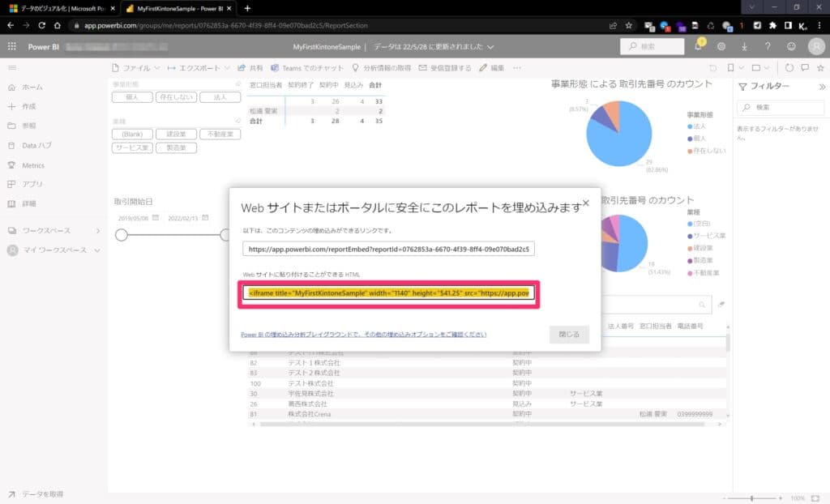
Task: Open a new browser tab
Action: (x=247, y=8)
